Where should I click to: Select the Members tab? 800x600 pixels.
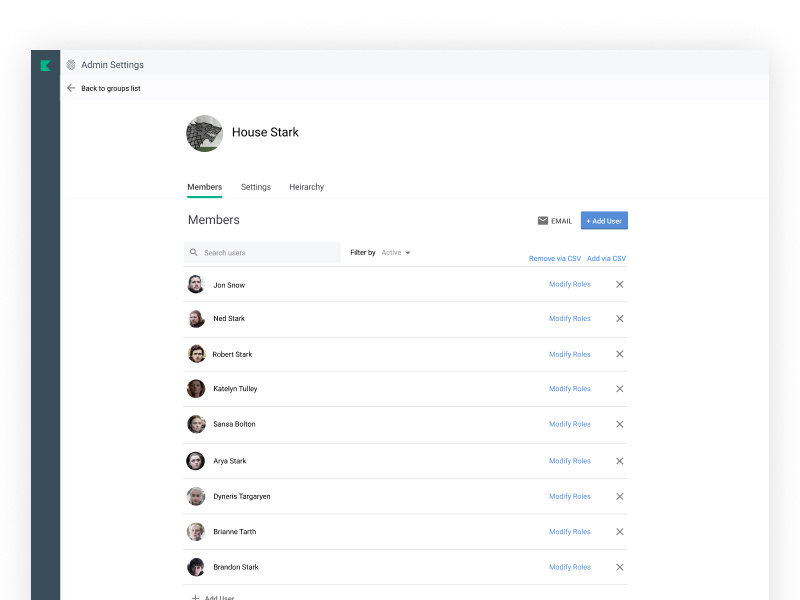coord(204,187)
